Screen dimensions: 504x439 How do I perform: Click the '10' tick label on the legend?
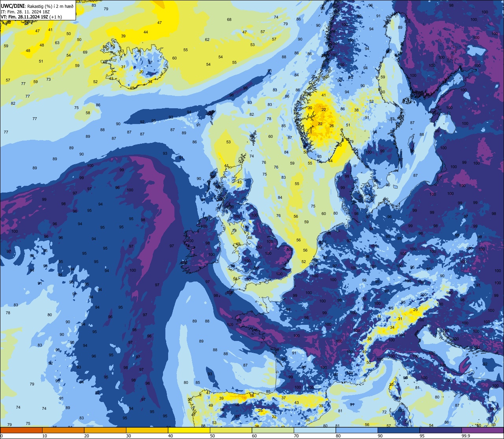(44, 436)
